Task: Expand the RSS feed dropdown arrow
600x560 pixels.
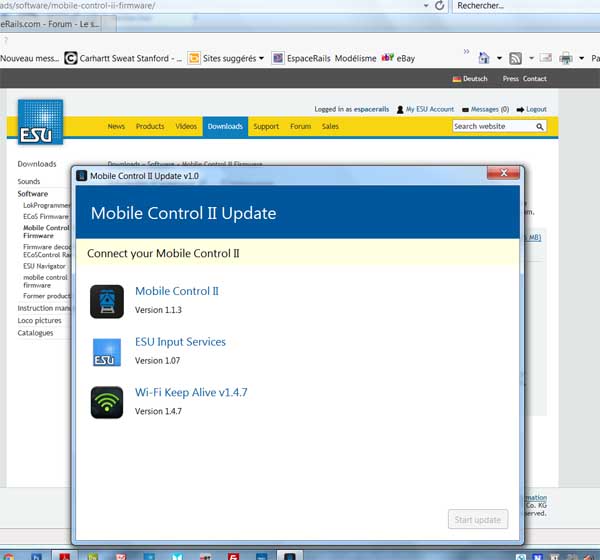Action: pos(531,58)
